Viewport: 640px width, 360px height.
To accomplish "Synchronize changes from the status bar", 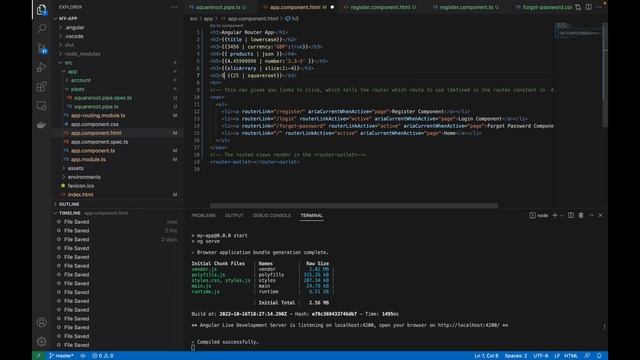I will [83, 356].
